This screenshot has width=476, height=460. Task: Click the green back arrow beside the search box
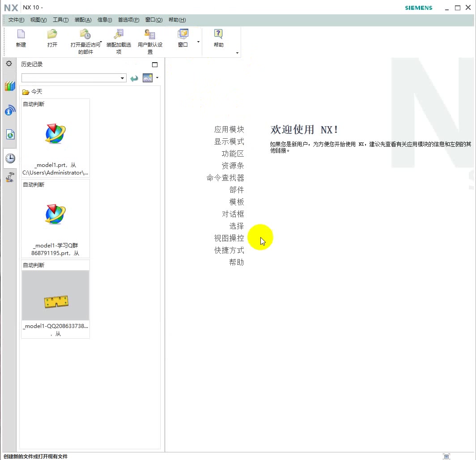point(134,78)
